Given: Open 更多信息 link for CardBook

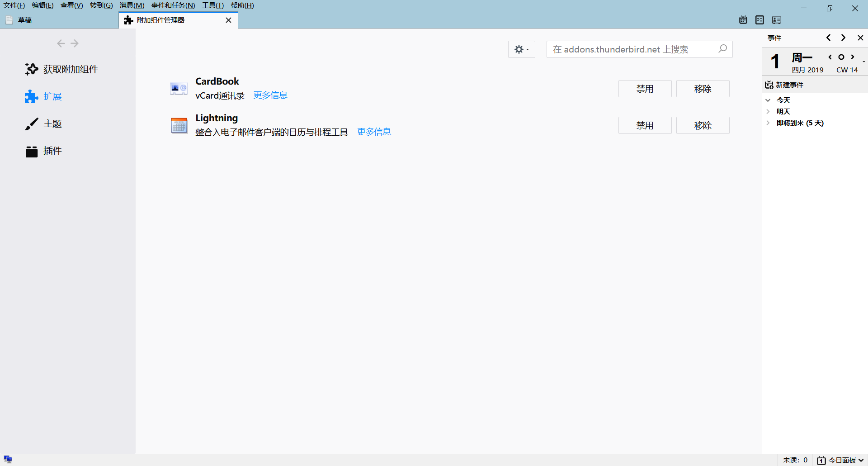Looking at the screenshot, I should (270, 95).
